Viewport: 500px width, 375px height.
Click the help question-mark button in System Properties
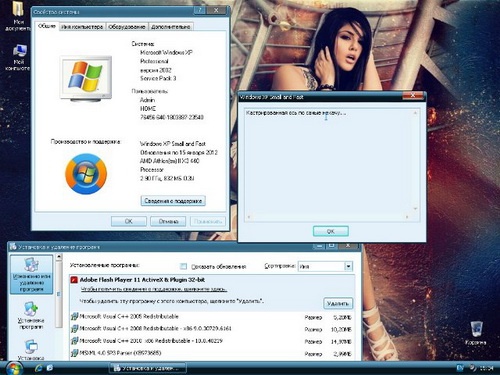coord(199,10)
